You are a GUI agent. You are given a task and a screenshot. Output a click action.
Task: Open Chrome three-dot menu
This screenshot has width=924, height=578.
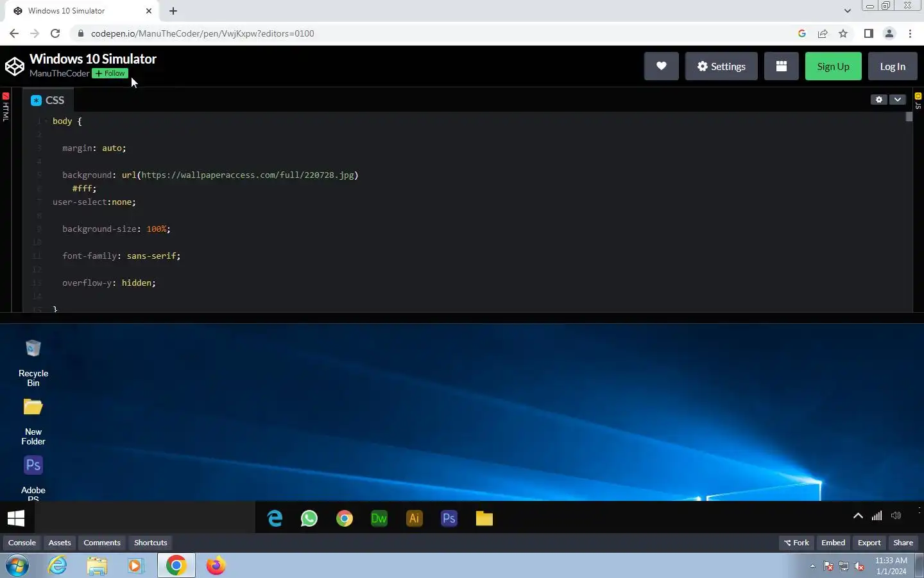tap(911, 33)
